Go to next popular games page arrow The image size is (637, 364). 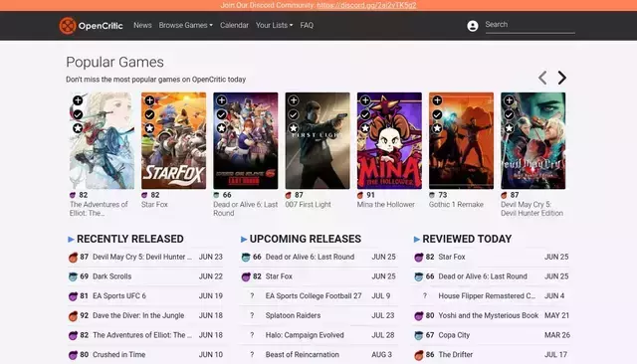[561, 78]
